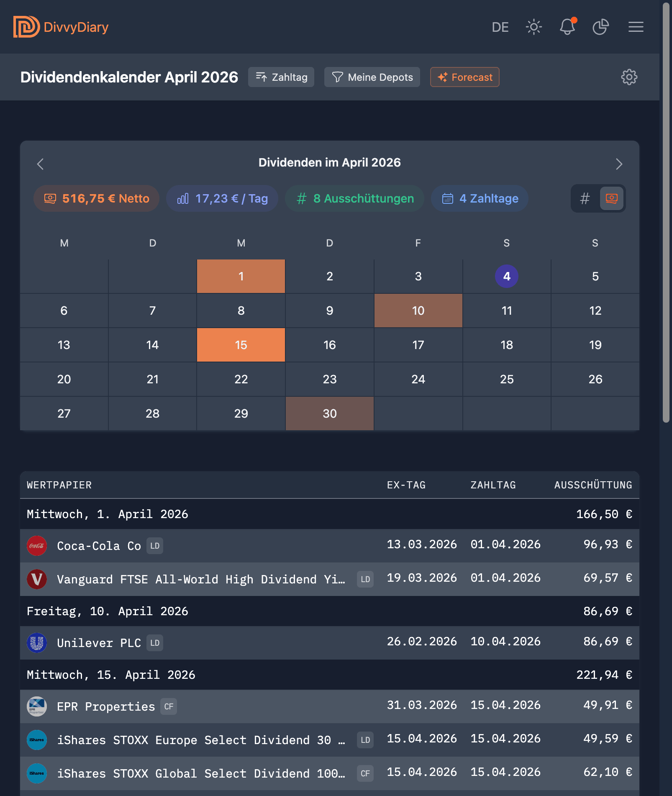
Task: Switch calendar display to count view
Action: [585, 198]
